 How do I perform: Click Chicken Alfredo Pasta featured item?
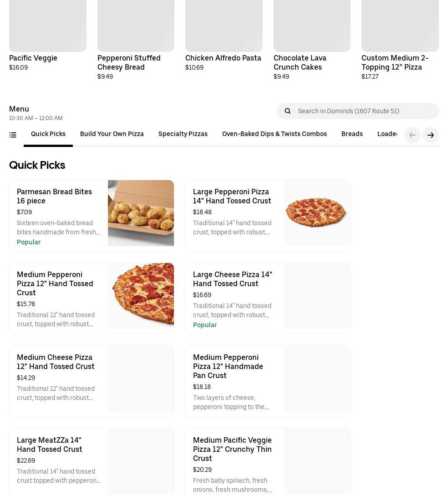(223, 58)
